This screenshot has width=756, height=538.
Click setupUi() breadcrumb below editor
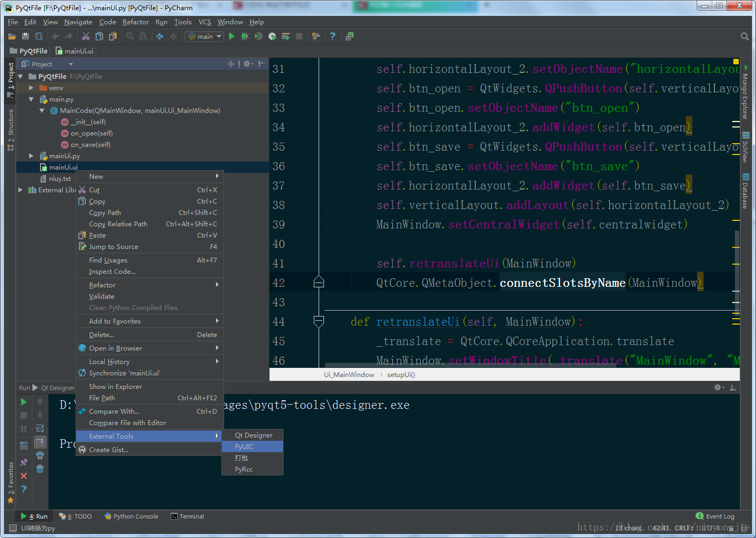pyautogui.click(x=401, y=375)
